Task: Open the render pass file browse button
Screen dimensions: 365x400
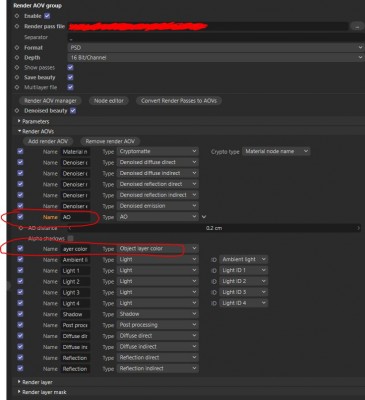Action: click(357, 27)
